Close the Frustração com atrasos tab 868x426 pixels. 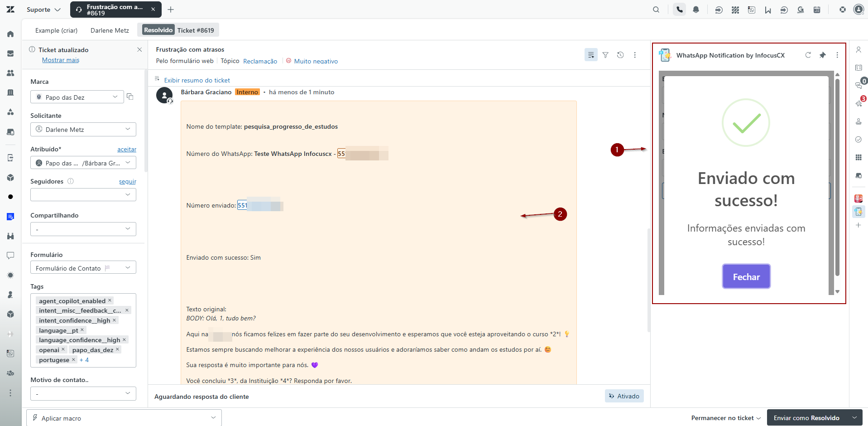pos(153,10)
